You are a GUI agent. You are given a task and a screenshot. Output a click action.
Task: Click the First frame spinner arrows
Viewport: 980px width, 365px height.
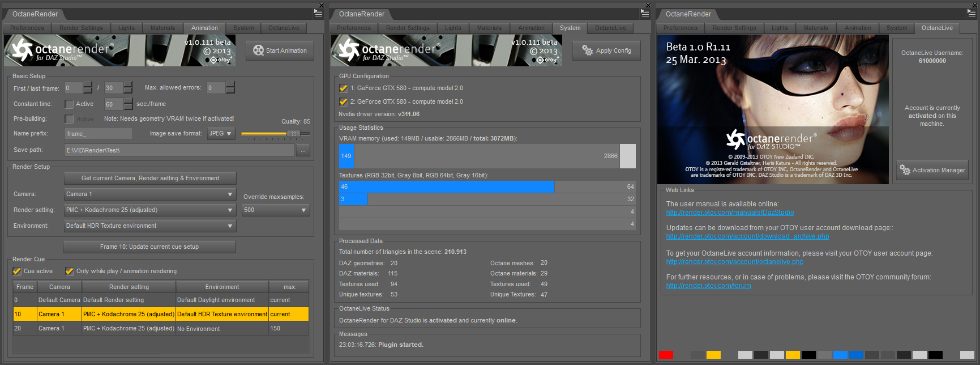click(x=88, y=88)
